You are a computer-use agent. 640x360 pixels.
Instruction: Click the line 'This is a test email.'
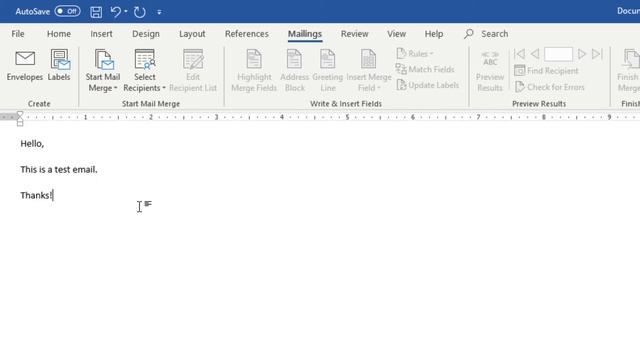(59, 169)
